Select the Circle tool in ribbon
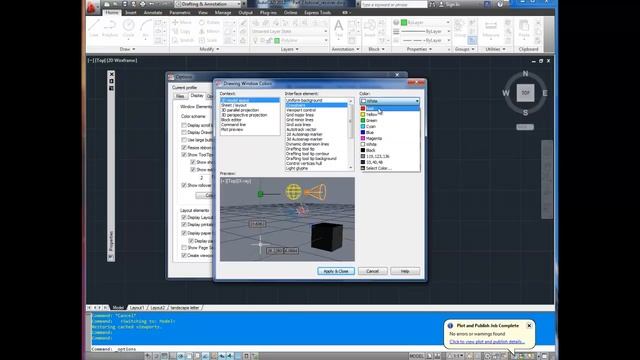This screenshot has height=360, width=640. (128, 29)
